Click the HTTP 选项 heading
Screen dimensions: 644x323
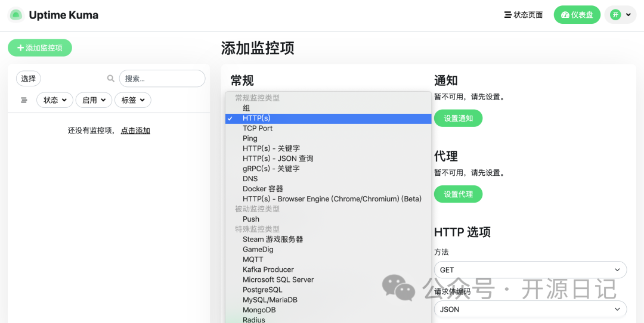[x=462, y=232]
